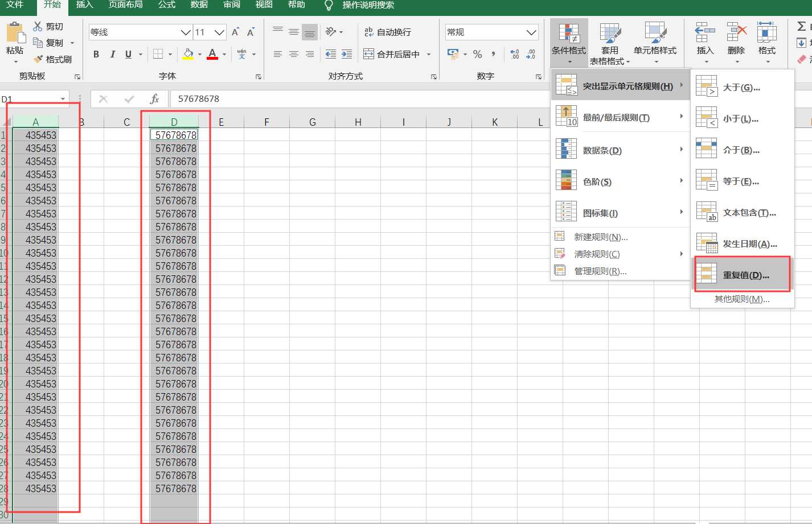Open the font color dropdown arrow
812x524 pixels.
pos(224,55)
